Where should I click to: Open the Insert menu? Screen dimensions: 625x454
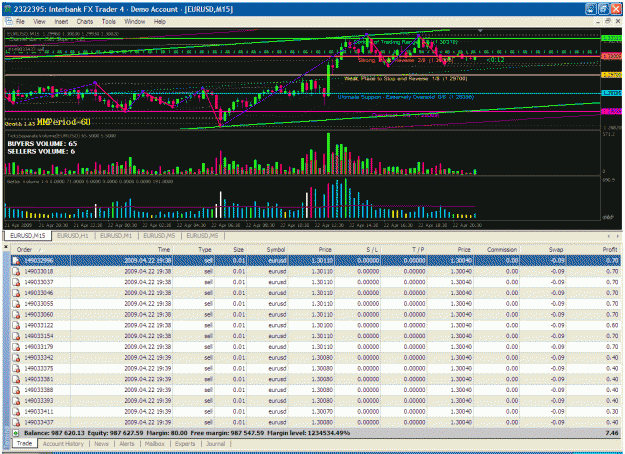coord(61,22)
